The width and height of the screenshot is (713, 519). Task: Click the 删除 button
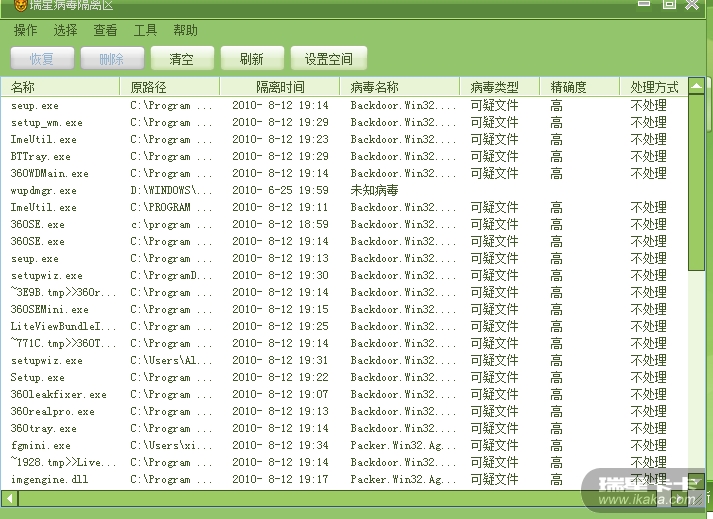click(112, 59)
